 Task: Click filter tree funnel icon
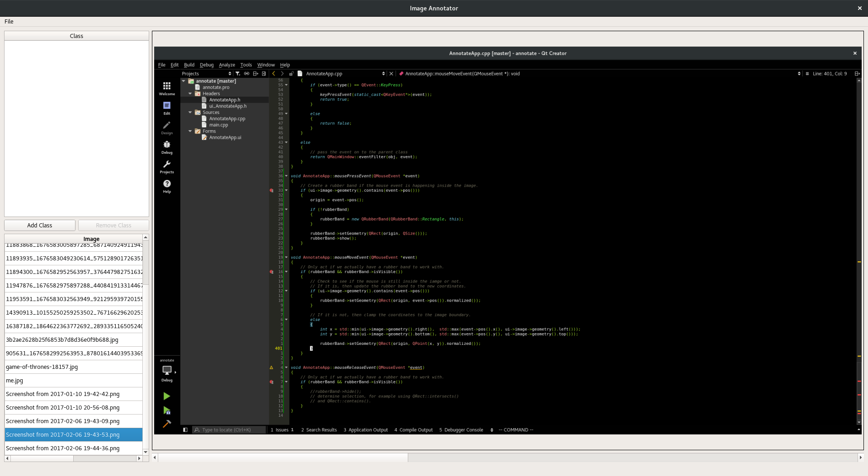[238, 74]
